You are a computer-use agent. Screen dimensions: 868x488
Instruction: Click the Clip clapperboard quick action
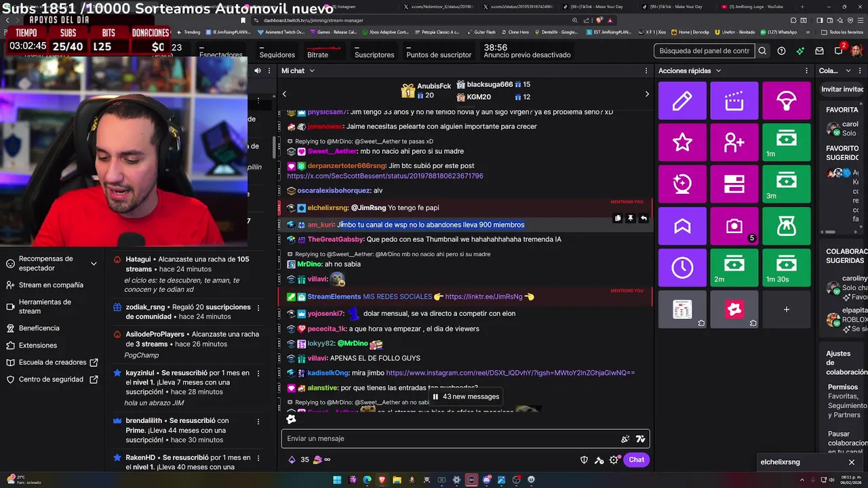(x=734, y=101)
